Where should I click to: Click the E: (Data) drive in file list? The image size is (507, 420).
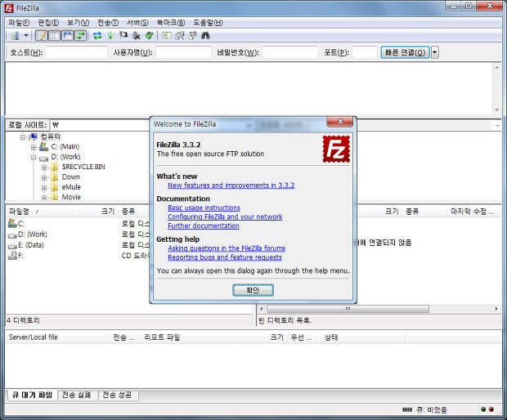point(26,245)
